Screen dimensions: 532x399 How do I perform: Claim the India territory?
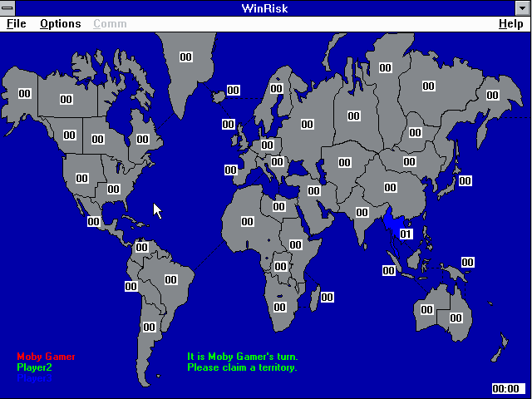[x=362, y=213]
